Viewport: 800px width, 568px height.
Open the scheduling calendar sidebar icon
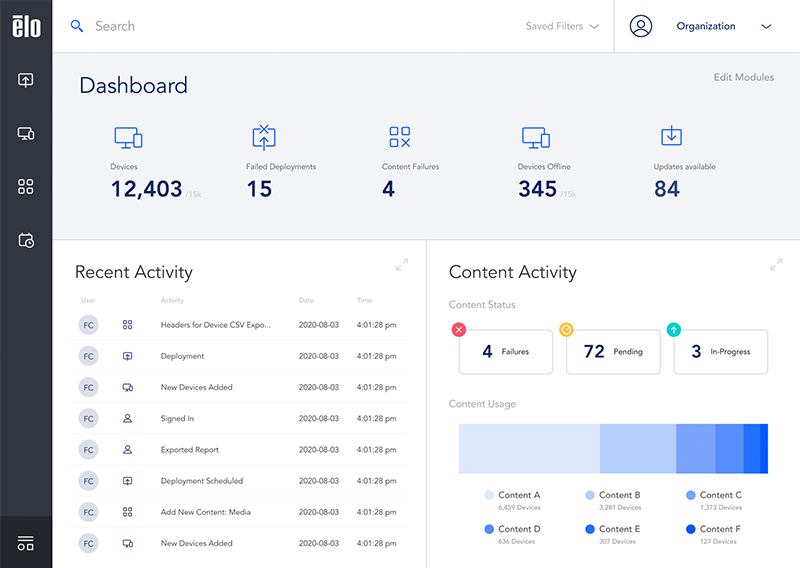point(26,240)
